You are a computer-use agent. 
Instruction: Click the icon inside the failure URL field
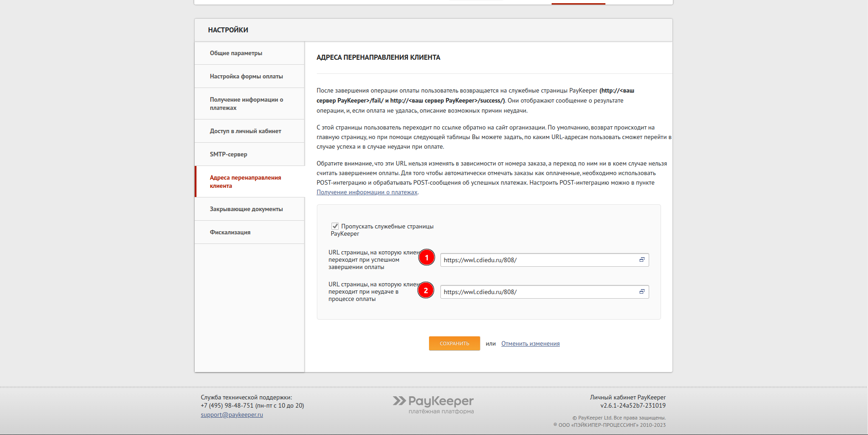pos(642,292)
